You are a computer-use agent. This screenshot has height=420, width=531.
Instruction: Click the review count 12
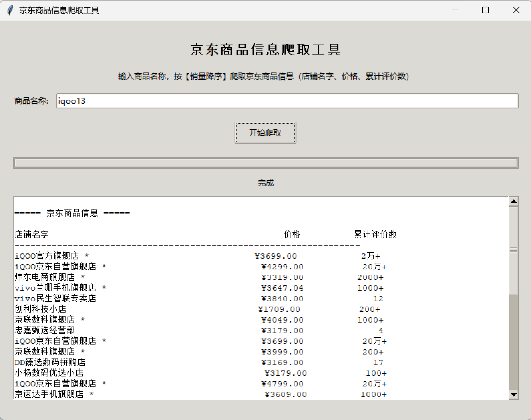(378, 299)
